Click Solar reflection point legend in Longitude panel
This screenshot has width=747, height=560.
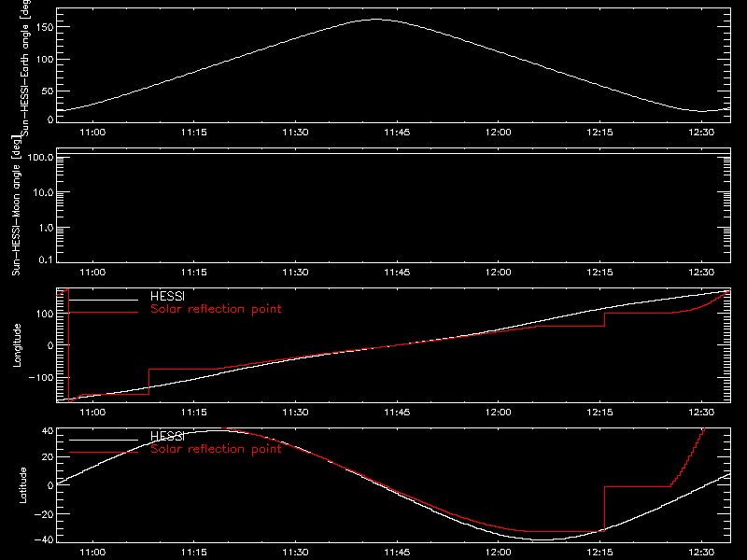coord(216,309)
